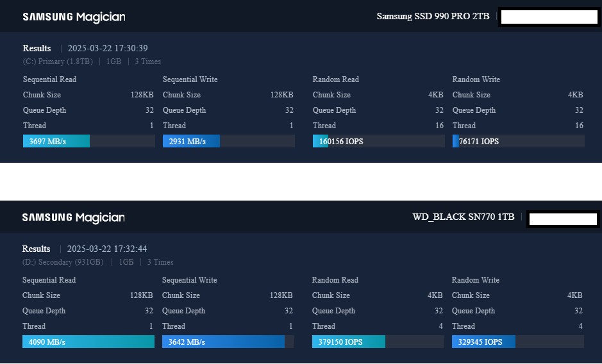Select the 17:30:39 results timestamp
The image size is (602, 364).
[108, 48]
